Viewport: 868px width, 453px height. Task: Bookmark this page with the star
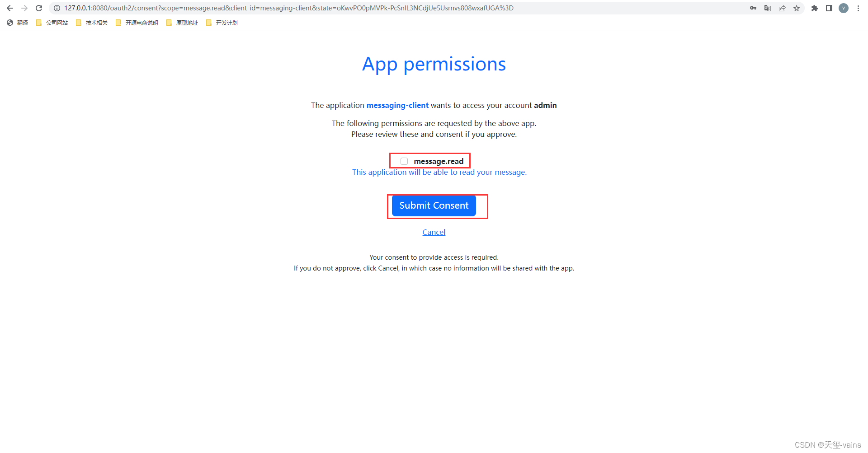[797, 8]
